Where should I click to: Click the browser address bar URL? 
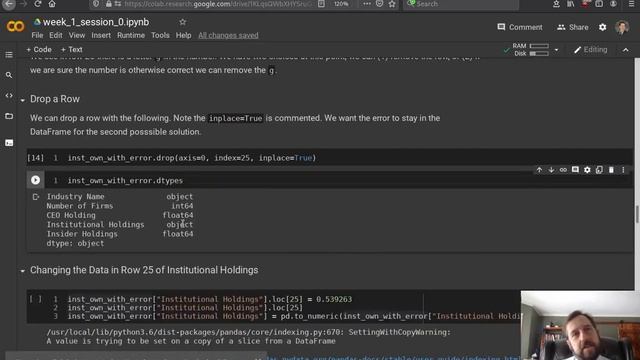218,4
